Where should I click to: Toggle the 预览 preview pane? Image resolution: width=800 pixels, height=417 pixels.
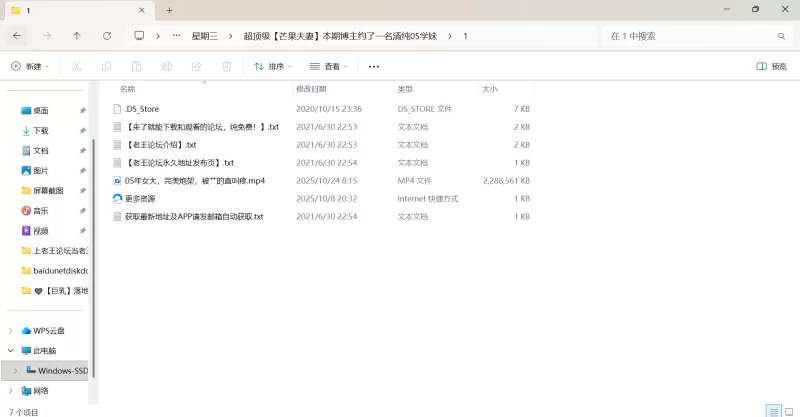[771, 66]
